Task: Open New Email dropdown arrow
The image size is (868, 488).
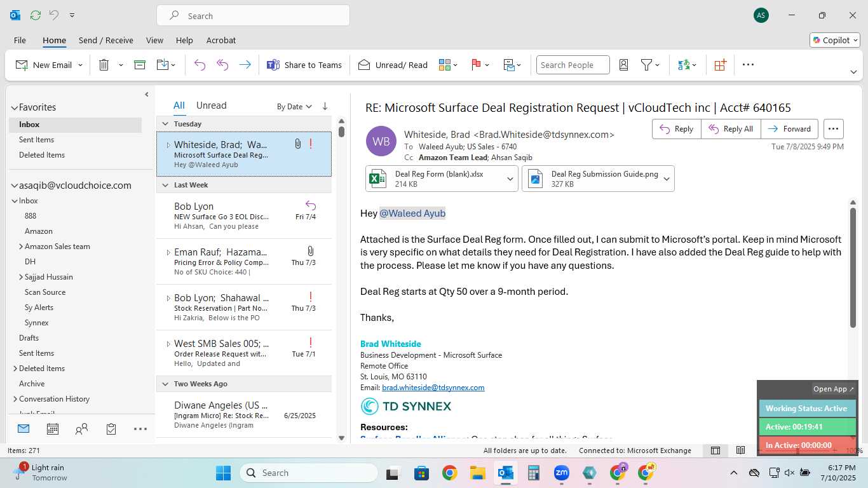Action: tap(80, 65)
